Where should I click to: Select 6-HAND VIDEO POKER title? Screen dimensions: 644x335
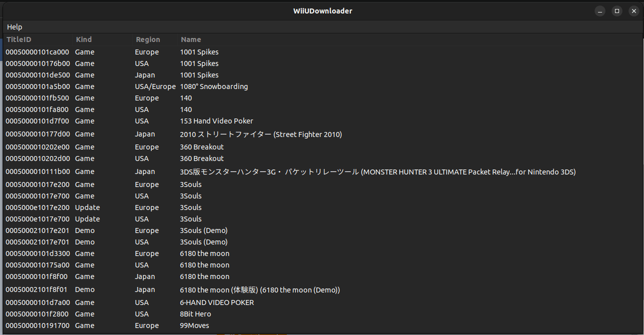click(x=217, y=302)
